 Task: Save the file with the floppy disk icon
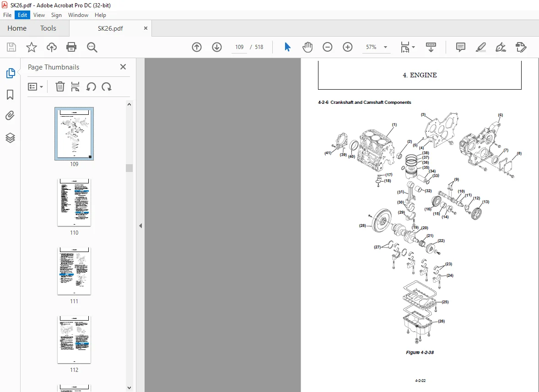click(x=11, y=47)
